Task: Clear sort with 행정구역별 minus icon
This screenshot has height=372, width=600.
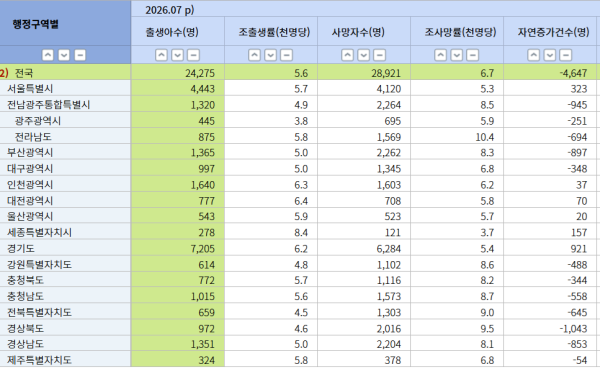Action: pyautogui.click(x=80, y=55)
